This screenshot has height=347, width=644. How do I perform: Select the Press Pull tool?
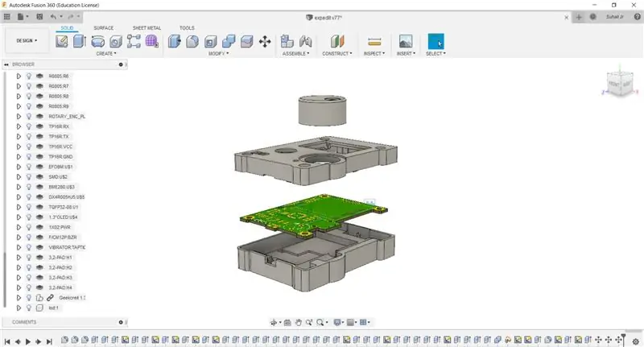(174, 41)
